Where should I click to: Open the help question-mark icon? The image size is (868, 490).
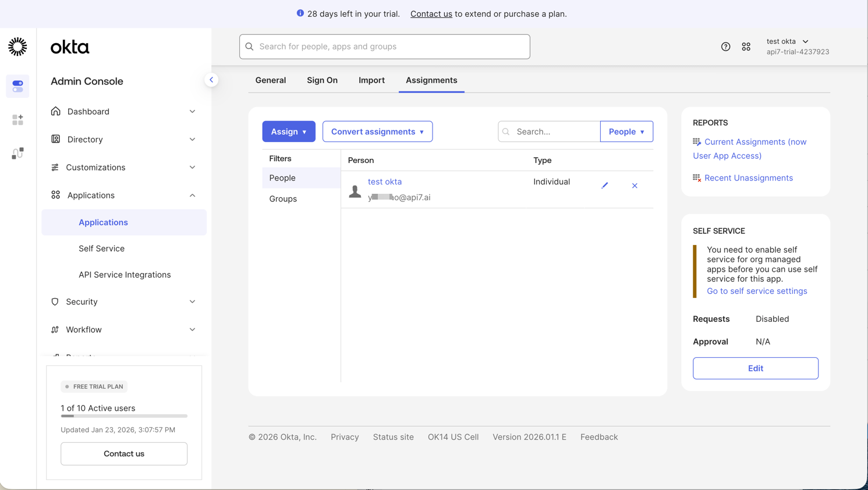(x=725, y=47)
